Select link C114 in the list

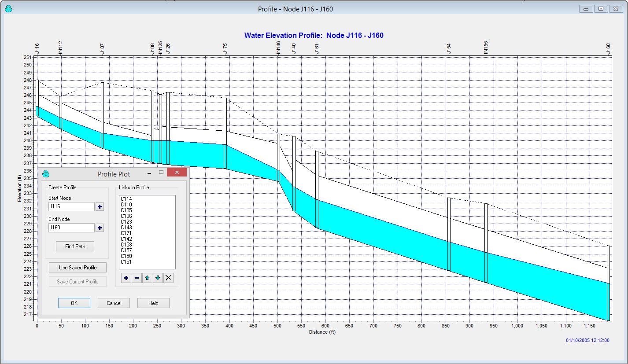[126, 199]
